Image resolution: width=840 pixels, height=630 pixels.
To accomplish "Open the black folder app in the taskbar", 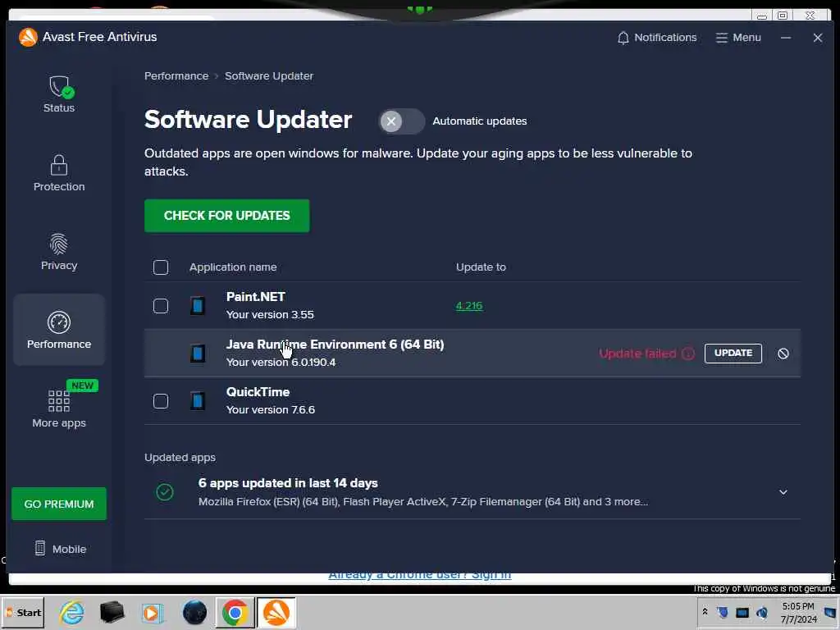I will [112, 612].
